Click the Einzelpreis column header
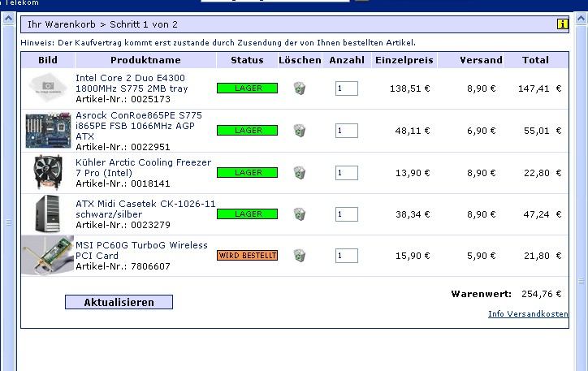588x371 pixels. coord(404,60)
